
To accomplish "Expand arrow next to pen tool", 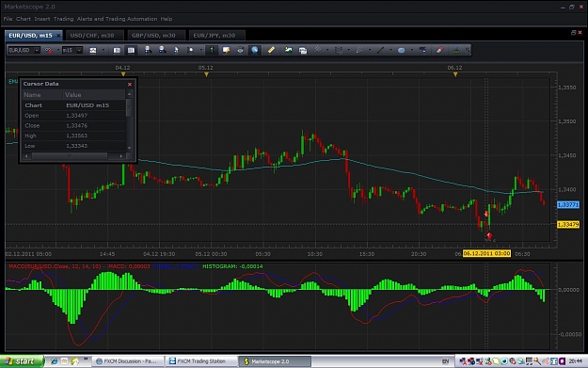I will (370, 50).
